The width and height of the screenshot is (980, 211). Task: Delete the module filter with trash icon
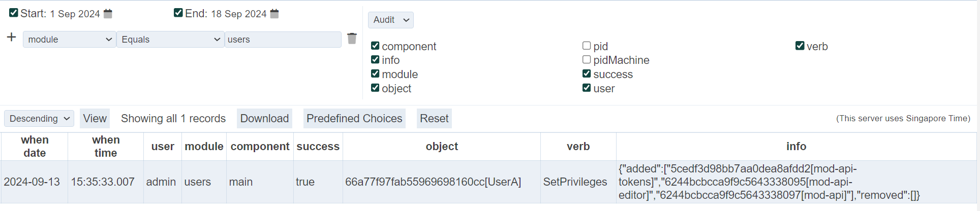(352, 39)
